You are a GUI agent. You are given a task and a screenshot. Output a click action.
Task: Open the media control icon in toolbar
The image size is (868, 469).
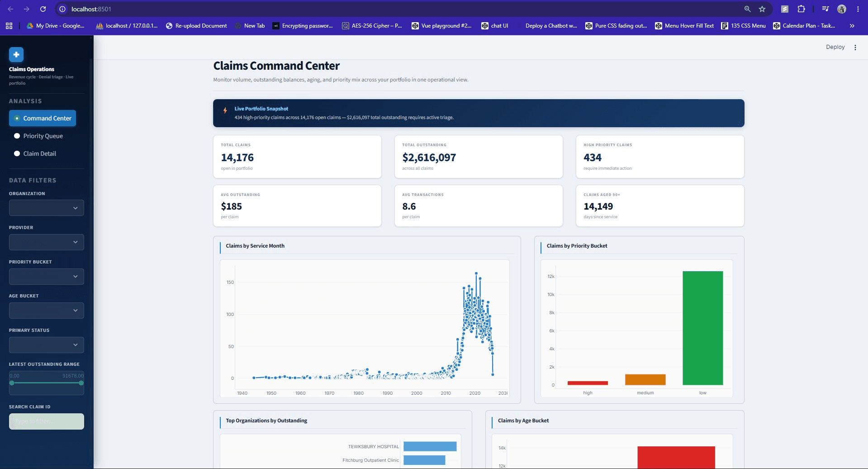(825, 9)
